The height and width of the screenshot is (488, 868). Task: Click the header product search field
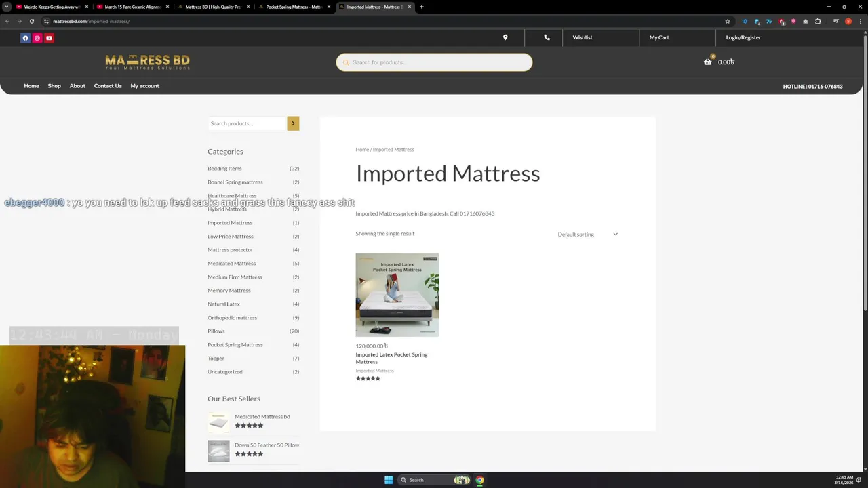tap(434, 62)
